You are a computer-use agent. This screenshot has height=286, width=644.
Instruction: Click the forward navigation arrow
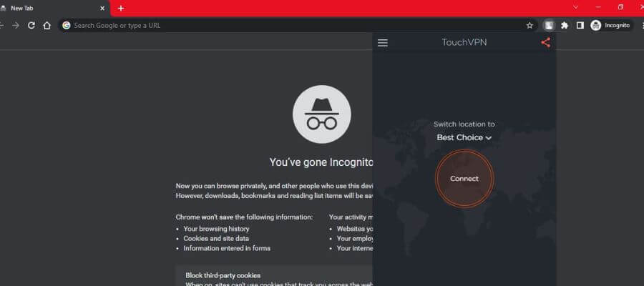[x=16, y=25]
